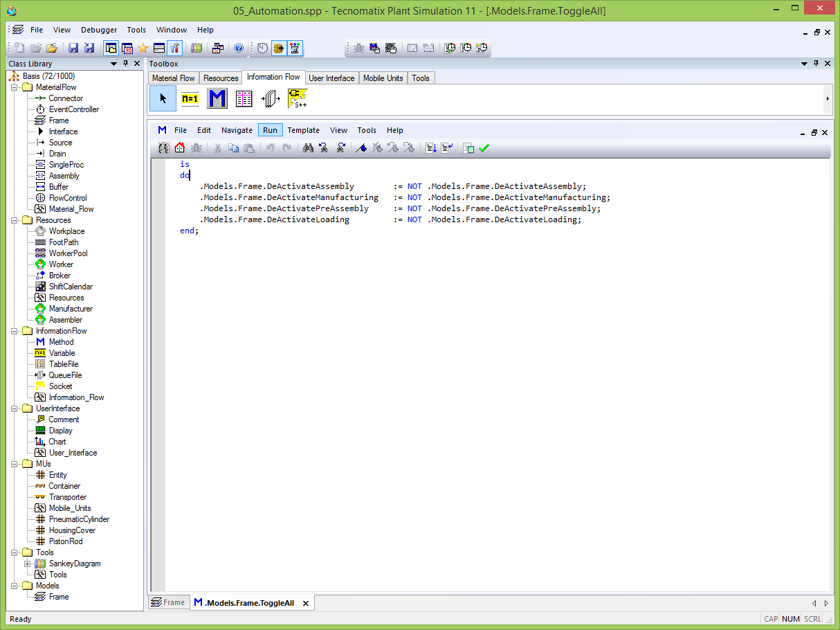Select the Method M icon in the Toolbox
840x630 pixels.
[217, 98]
